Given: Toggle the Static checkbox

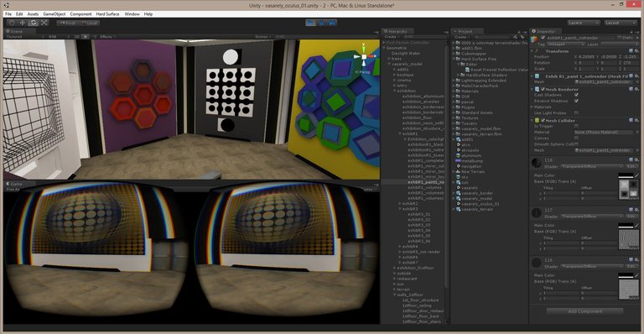Looking at the screenshot, I should coord(620,38).
